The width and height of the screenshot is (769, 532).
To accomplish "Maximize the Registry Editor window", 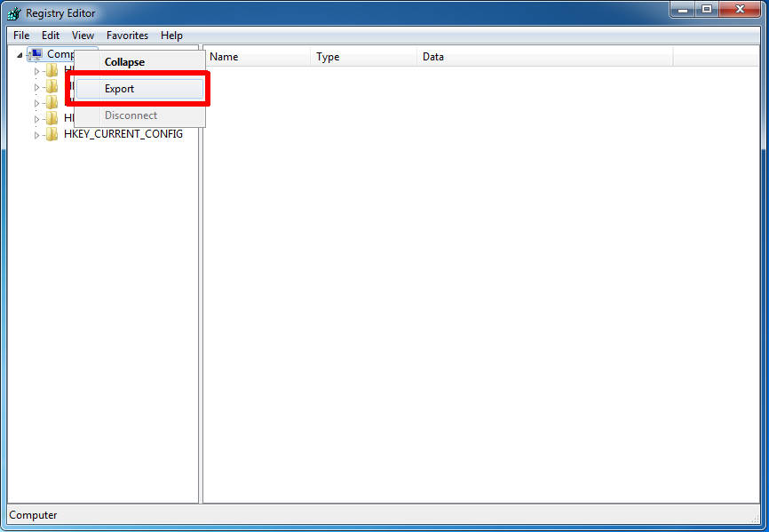I will (x=707, y=10).
